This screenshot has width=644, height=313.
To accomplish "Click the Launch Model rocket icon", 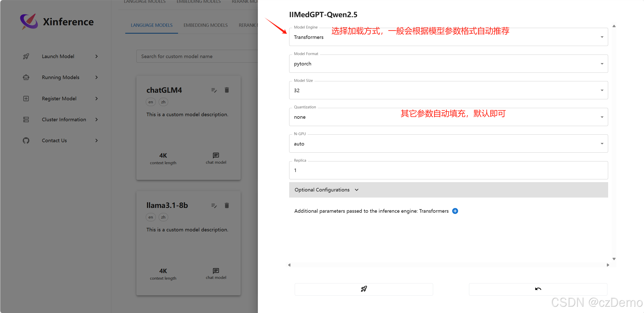I will 26,56.
